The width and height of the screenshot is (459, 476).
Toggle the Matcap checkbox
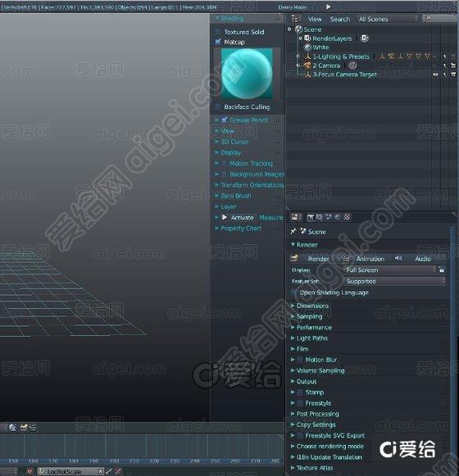pos(218,42)
